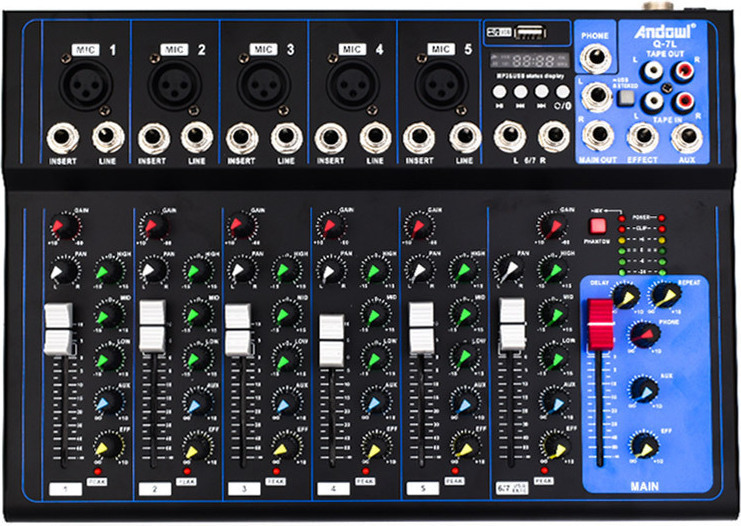The height and width of the screenshot is (526, 741).
Task: Click the channel 3 MIC XLR input
Action: pyautogui.click(x=259, y=84)
